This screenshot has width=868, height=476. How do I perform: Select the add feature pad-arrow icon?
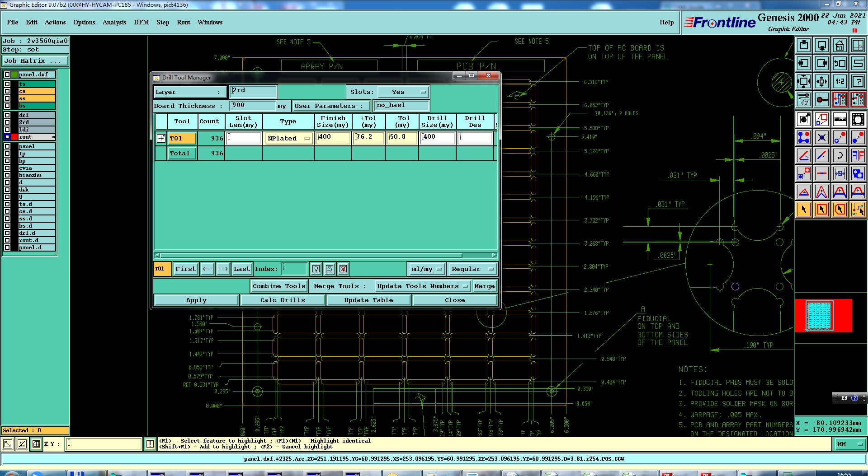point(804,119)
